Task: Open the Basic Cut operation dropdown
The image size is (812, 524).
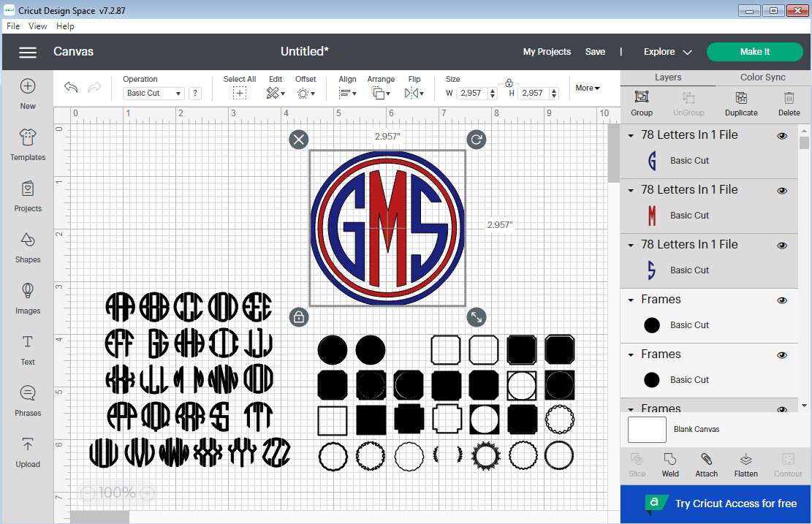Action: tap(153, 93)
